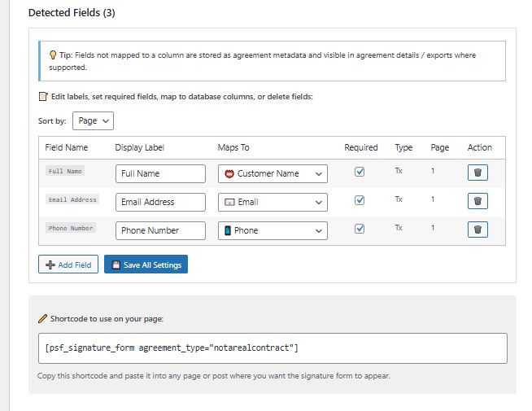The height and width of the screenshot is (411, 532).
Task: Open the Sort by Page dropdown
Action: pyautogui.click(x=93, y=120)
